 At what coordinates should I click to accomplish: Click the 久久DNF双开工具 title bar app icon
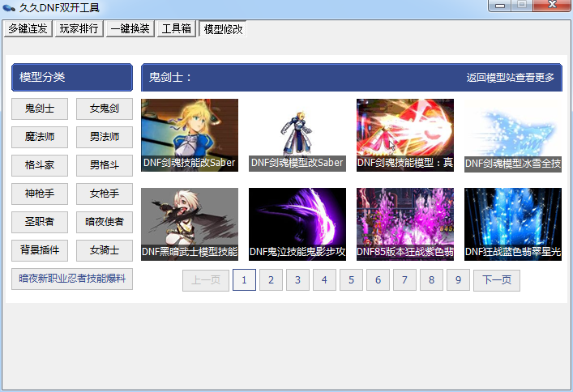pos(8,7)
